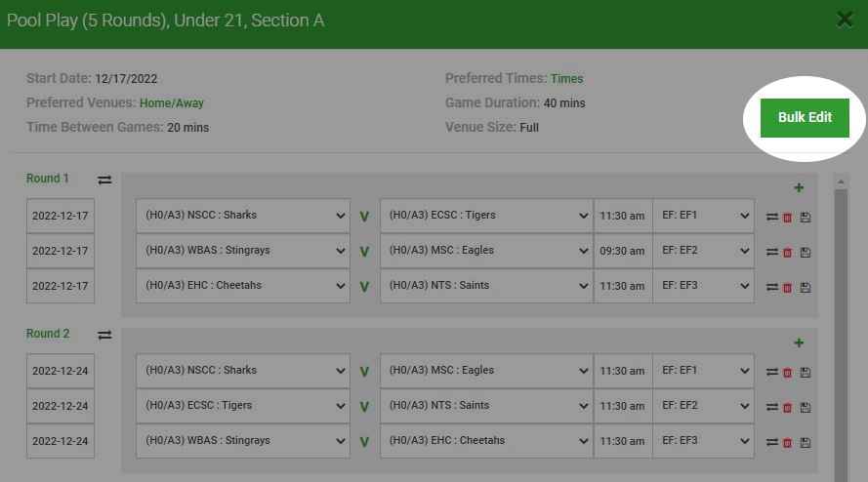
Task: Click the swap icon next to Round 1
Action: click(x=104, y=180)
